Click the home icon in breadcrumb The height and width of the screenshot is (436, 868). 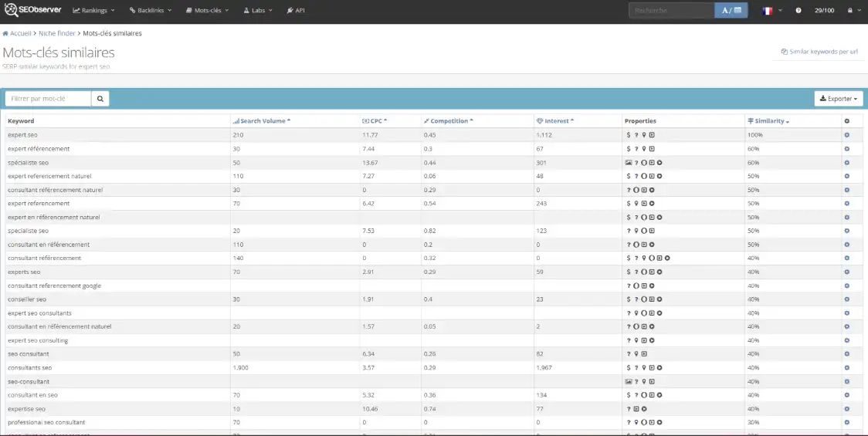6,34
